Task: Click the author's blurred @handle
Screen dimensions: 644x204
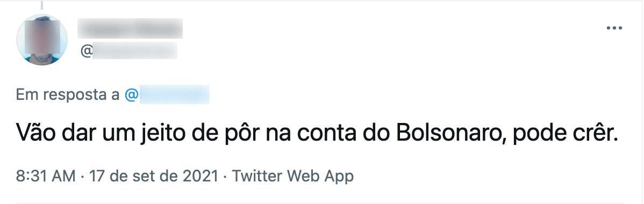Action: [128, 51]
